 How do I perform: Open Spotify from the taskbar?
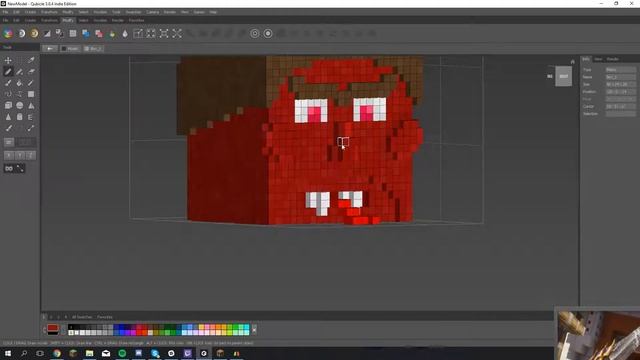pyautogui.click(x=122, y=353)
